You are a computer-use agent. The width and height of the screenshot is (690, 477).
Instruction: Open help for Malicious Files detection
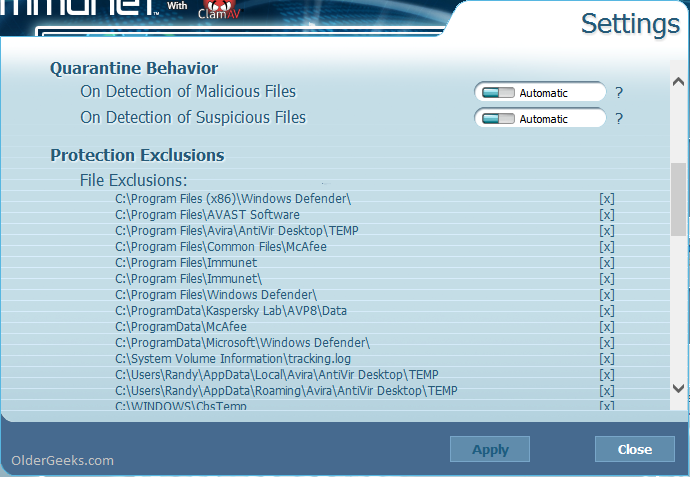pyautogui.click(x=619, y=93)
